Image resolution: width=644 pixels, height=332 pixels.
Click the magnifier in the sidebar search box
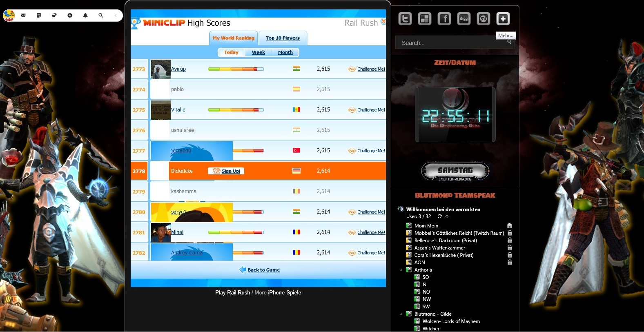[509, 42]
